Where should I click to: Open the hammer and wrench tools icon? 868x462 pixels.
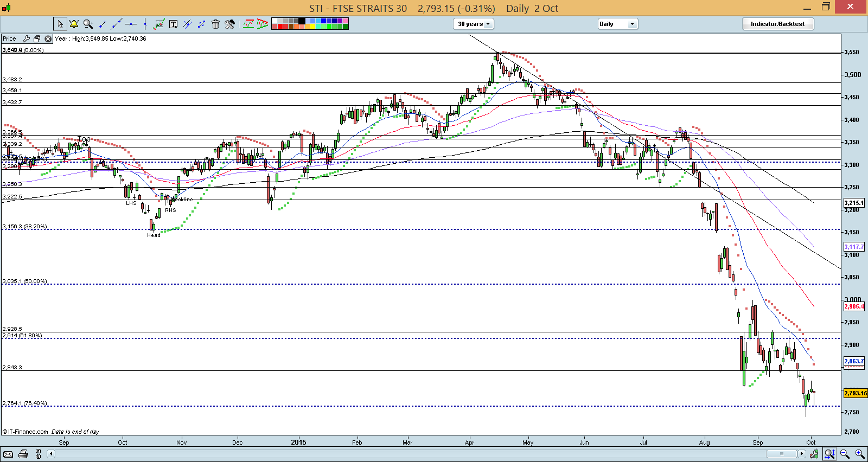pos(229,24)
